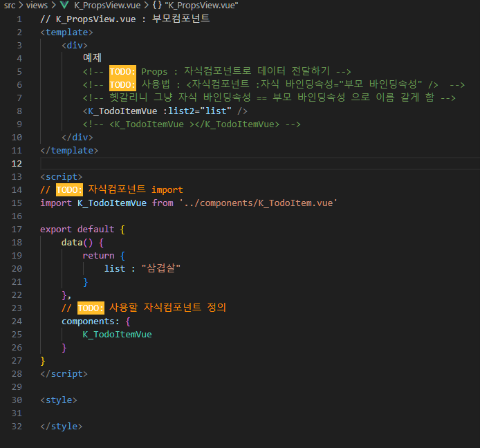Click the opening <style> tag
Screen dimensions: 480x448
pos(59,400)
